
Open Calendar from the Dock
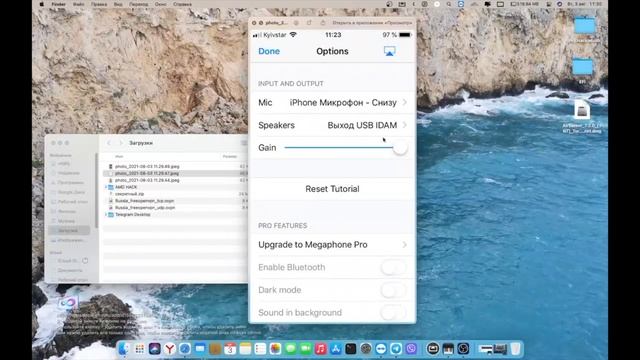(x=230, y=349)
